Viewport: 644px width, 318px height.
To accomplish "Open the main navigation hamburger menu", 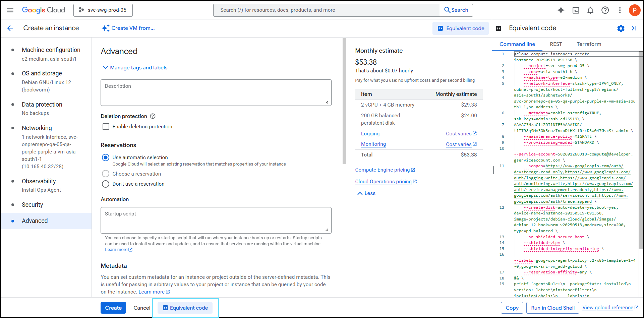I will pyautogui.click(x=10, y=10).
